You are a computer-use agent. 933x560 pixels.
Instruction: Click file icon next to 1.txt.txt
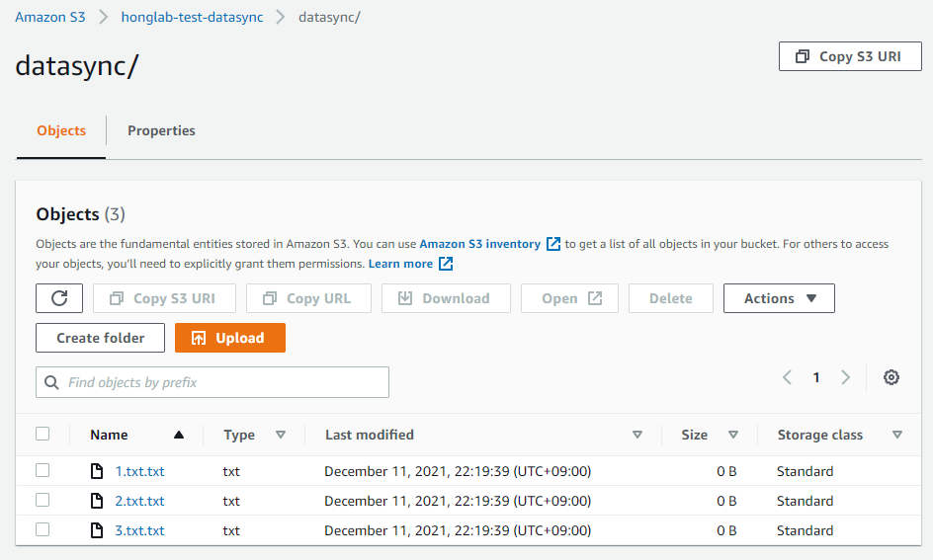(x=97, y=471)
